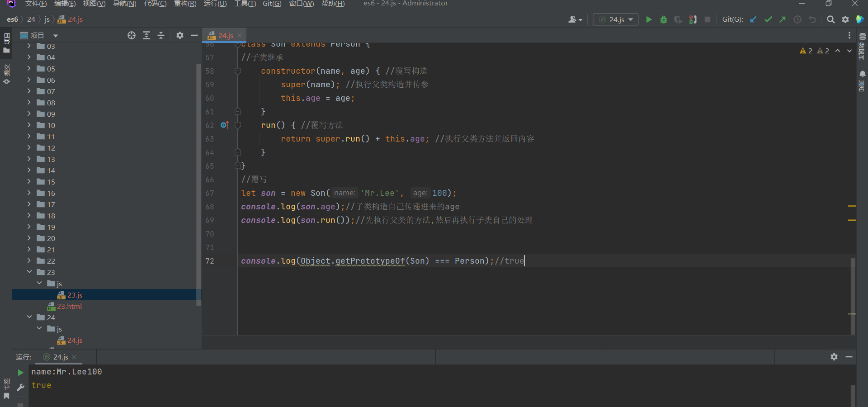This screenshot has width=868, height=407.
Task: Run with coverage icon in toolbar
Action: [678, 19]
